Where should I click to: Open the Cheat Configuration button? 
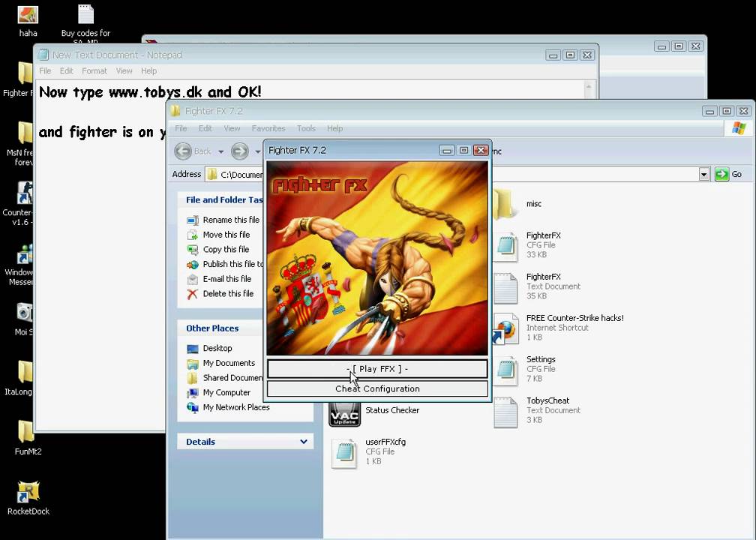377,388
